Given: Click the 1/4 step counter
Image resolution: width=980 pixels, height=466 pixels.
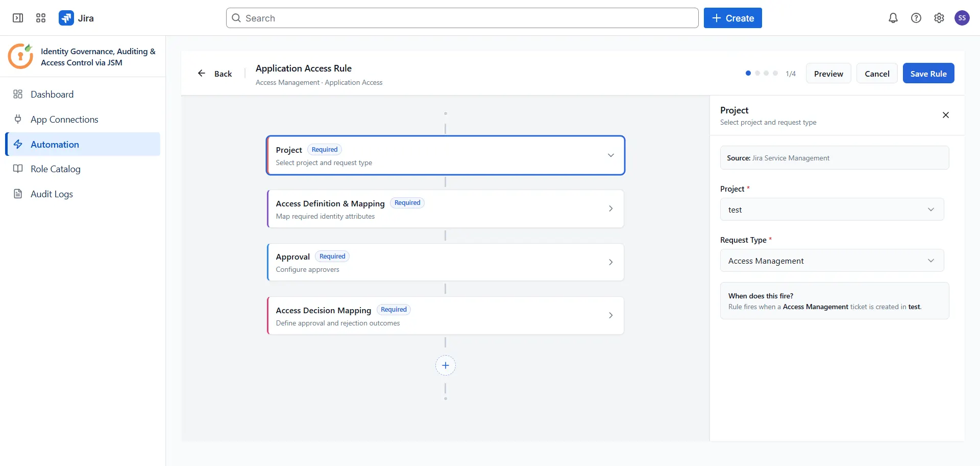Looking at the screenshot, I should [x=791, y=74].
